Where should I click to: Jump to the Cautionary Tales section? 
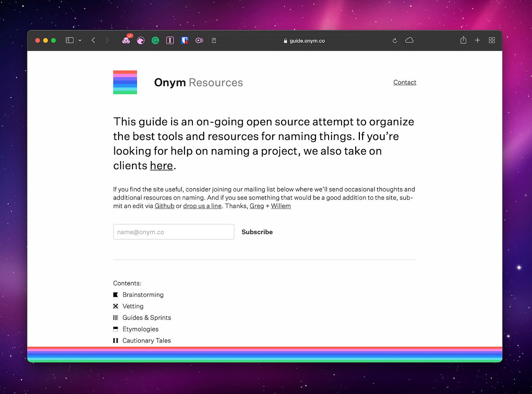[147, 340]
